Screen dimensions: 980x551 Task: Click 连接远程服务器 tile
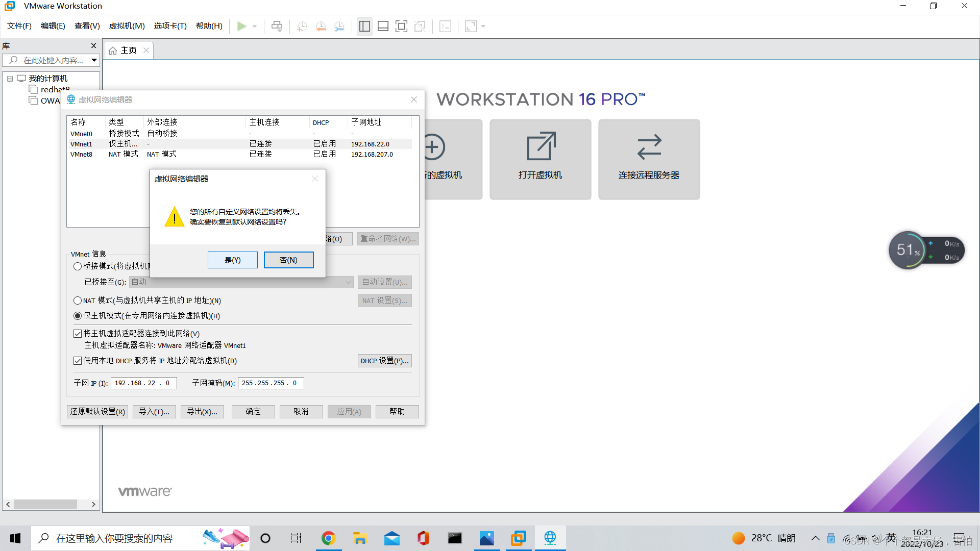click(649, 159)
